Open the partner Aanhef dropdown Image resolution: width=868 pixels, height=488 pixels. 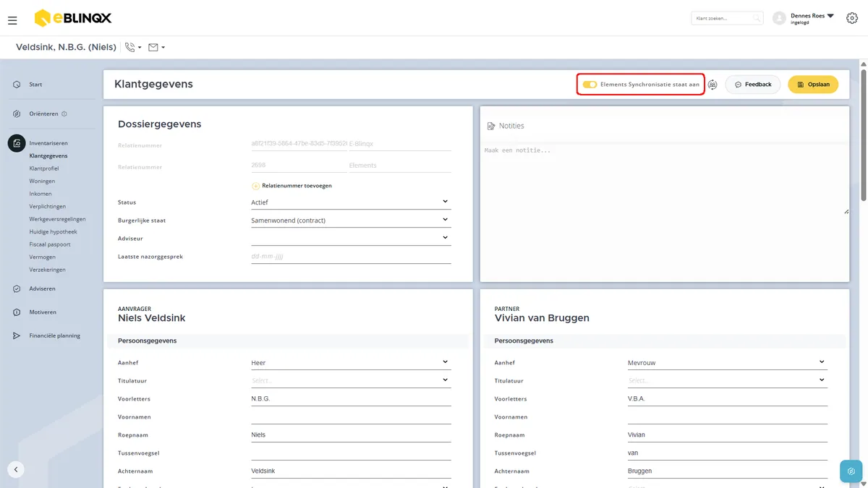(728, 362)
